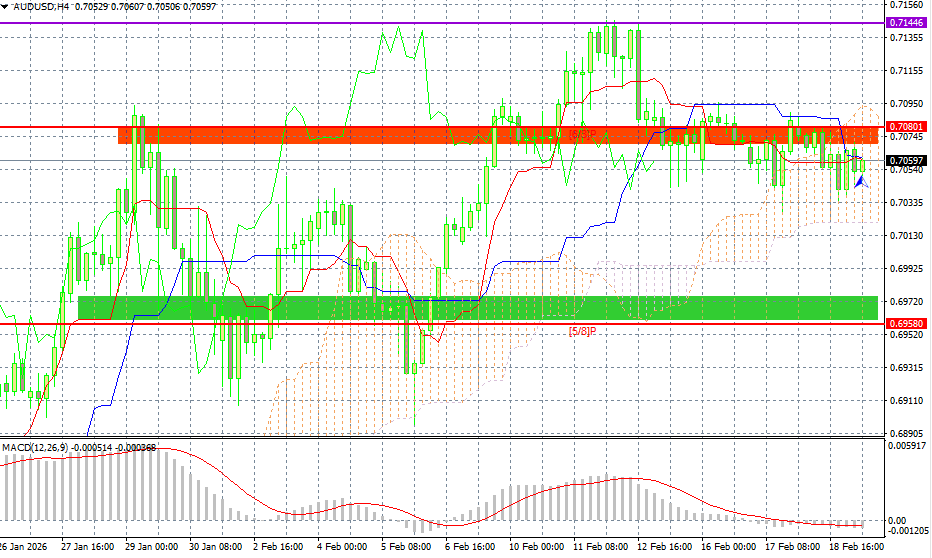Viewport: 932px width, 558px height.
Task: Click the 0.69925 price scale value
Action: click(x=906, y=269)
